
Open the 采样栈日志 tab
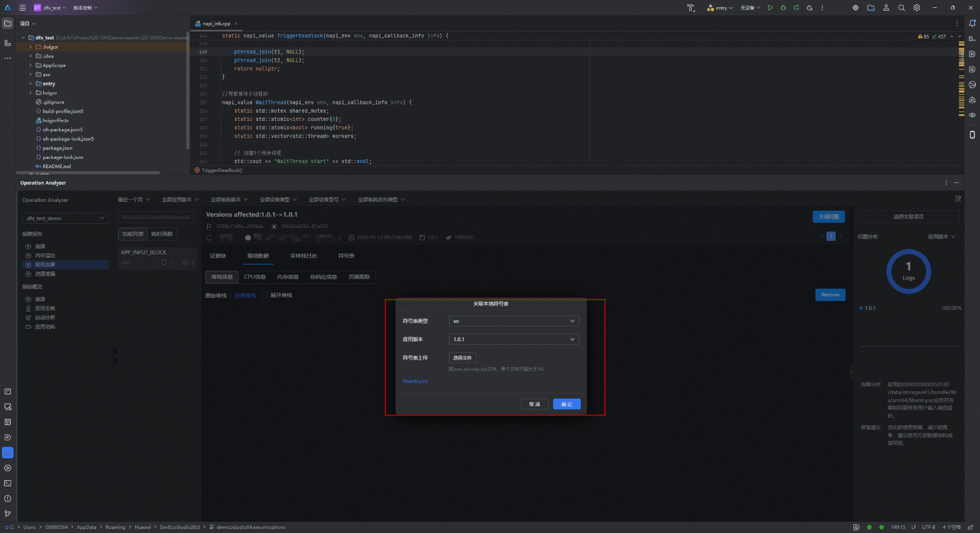point(303,256)
